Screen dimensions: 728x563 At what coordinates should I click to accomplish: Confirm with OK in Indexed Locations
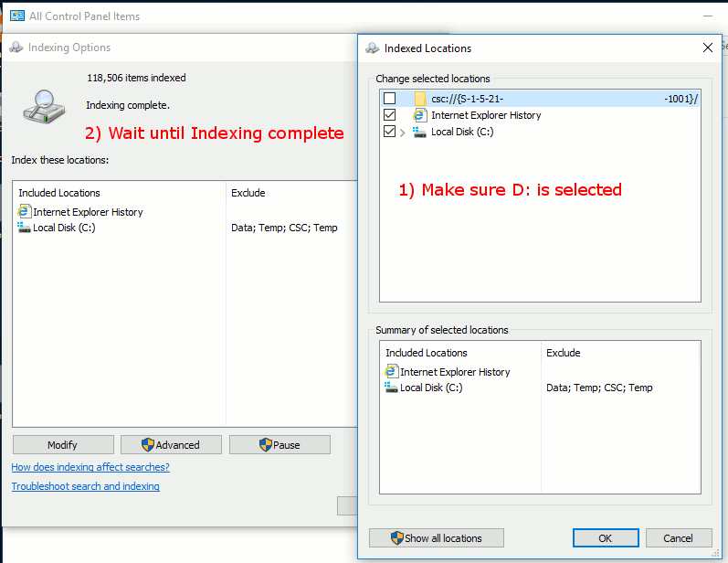[606, 538]
